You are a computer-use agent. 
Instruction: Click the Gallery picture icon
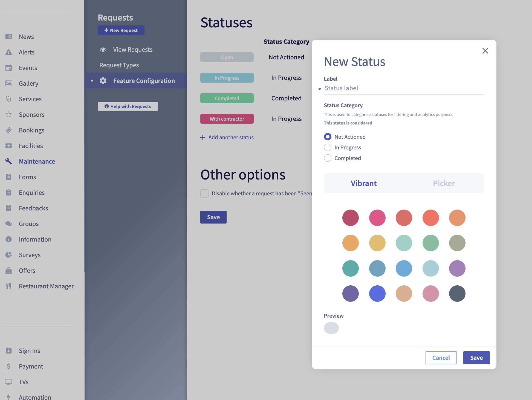coord(9,83)
